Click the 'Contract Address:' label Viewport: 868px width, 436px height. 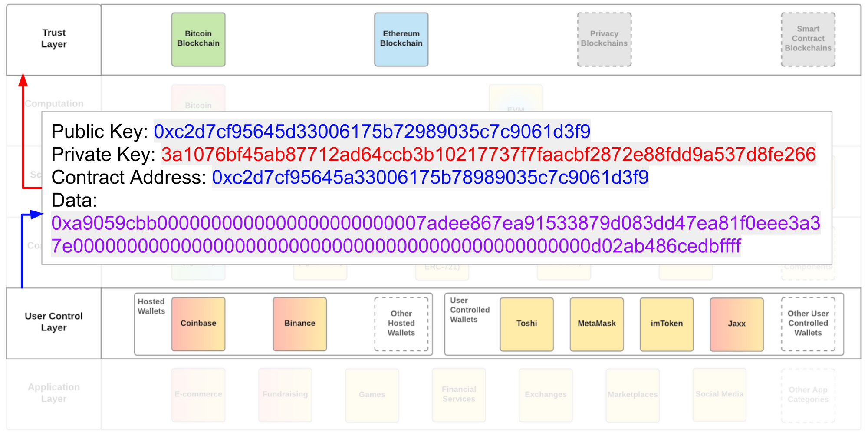point(129,177)
